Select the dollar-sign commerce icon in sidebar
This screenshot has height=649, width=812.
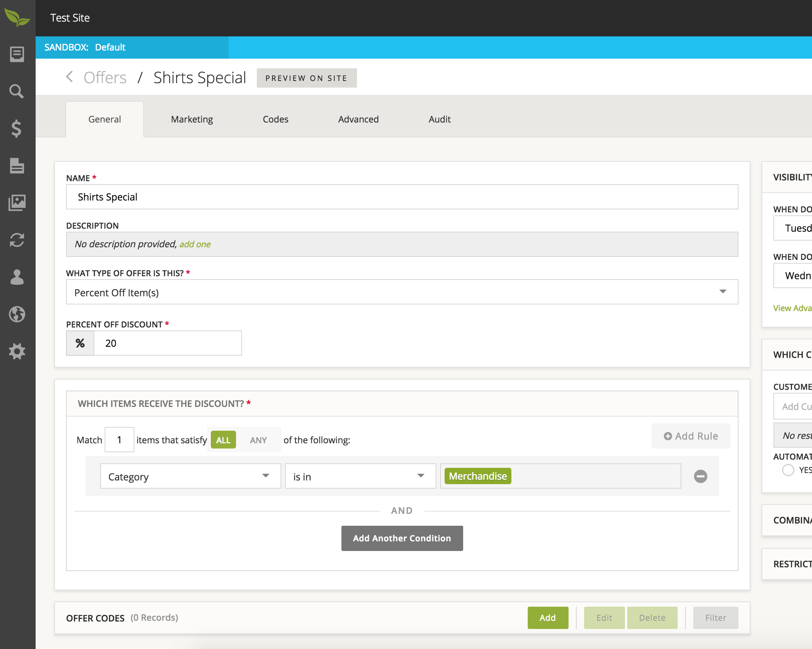point(17,129)
